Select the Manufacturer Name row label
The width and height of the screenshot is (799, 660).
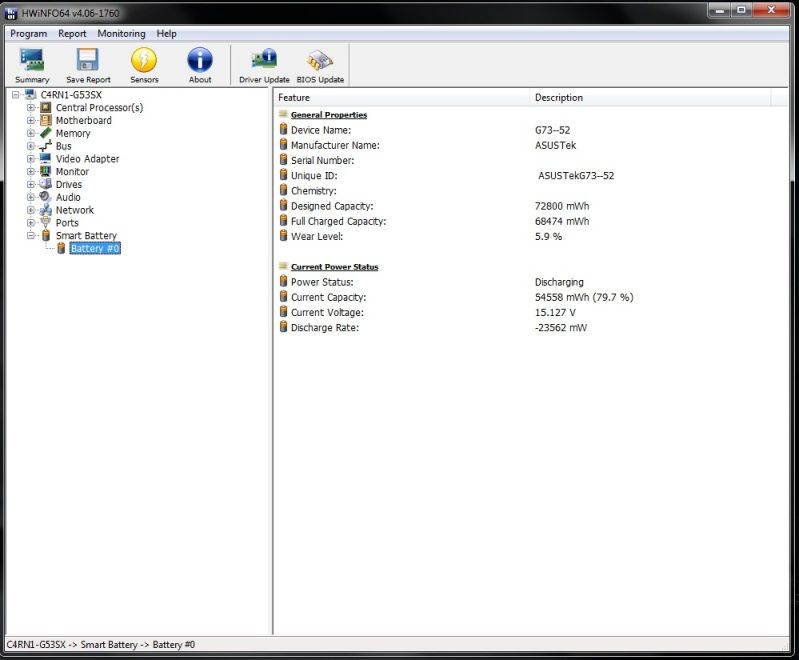335,145
